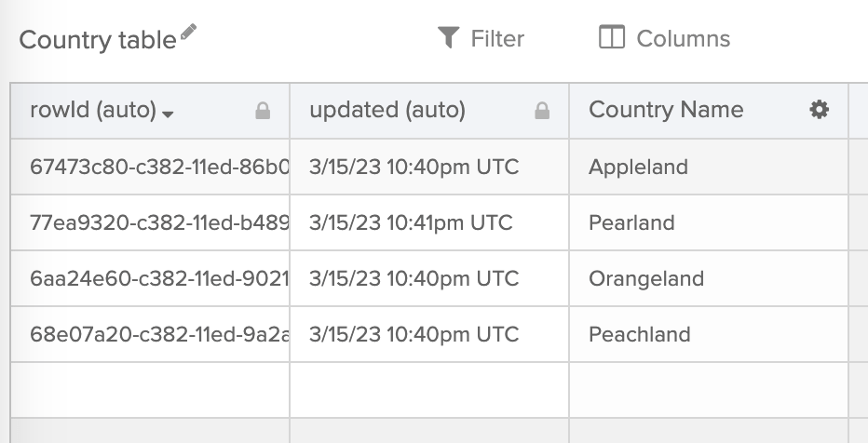Open the Columns button
The width and height of the screenshot is (868, 443).
664,38
